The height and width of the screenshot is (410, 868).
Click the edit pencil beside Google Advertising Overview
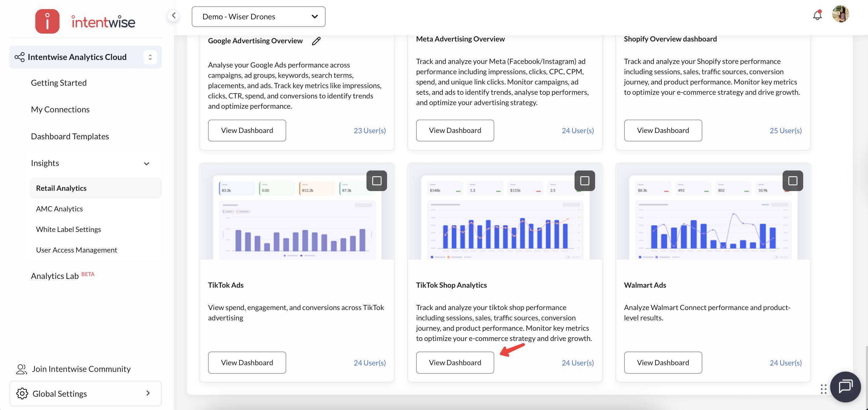point(316,41)
